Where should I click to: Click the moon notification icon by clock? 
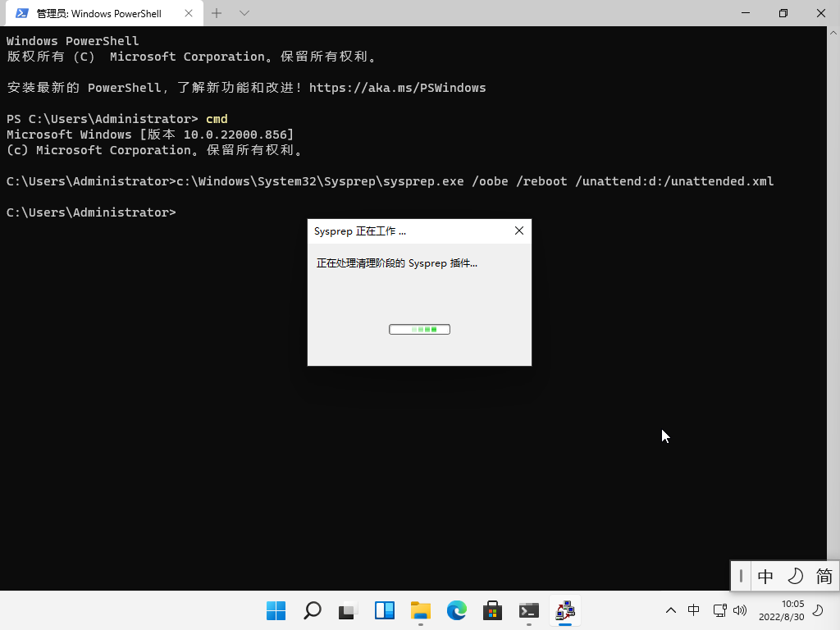(x=818, y=610)
